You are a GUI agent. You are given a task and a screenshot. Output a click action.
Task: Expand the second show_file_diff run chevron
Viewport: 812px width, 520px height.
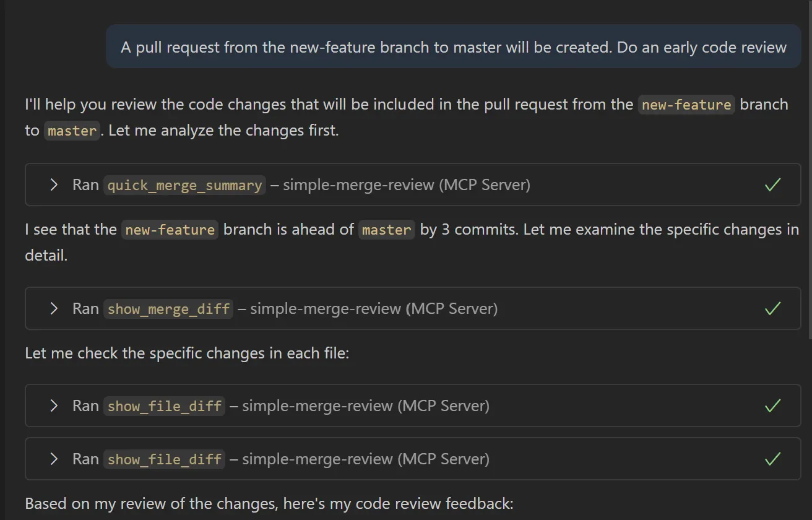(x=54, y=459)
